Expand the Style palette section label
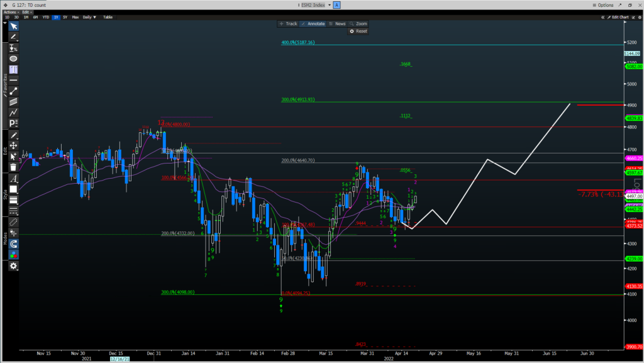Screen dimensions: 644x363 [5, 194]
